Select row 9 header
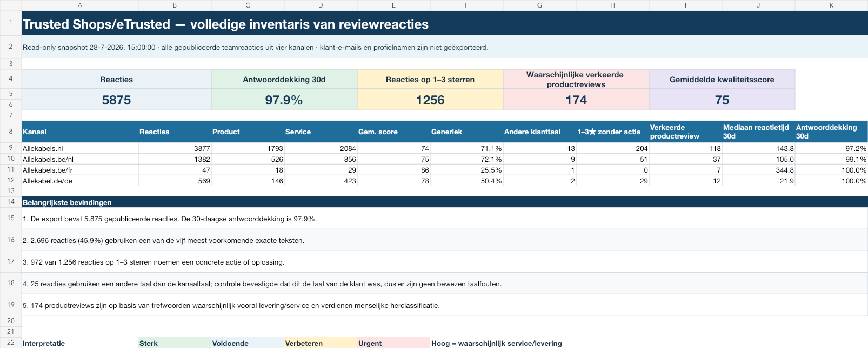 11,148
